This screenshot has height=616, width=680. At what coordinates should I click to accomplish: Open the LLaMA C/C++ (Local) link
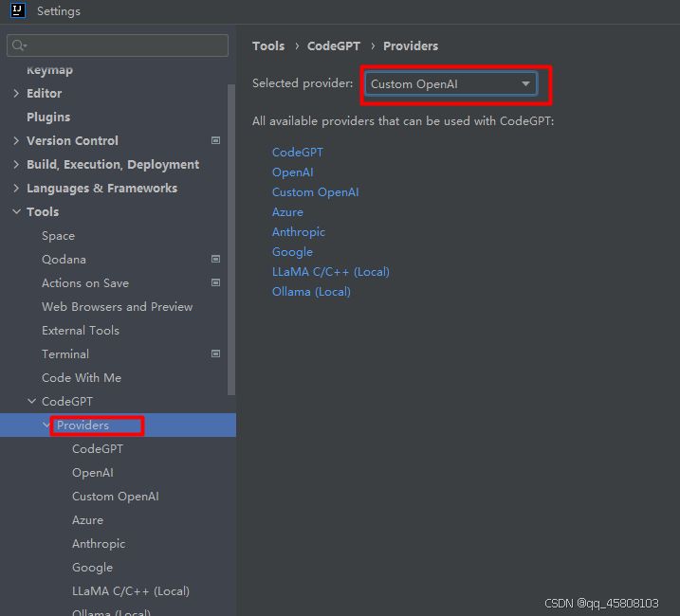click(x=330, y=272)
